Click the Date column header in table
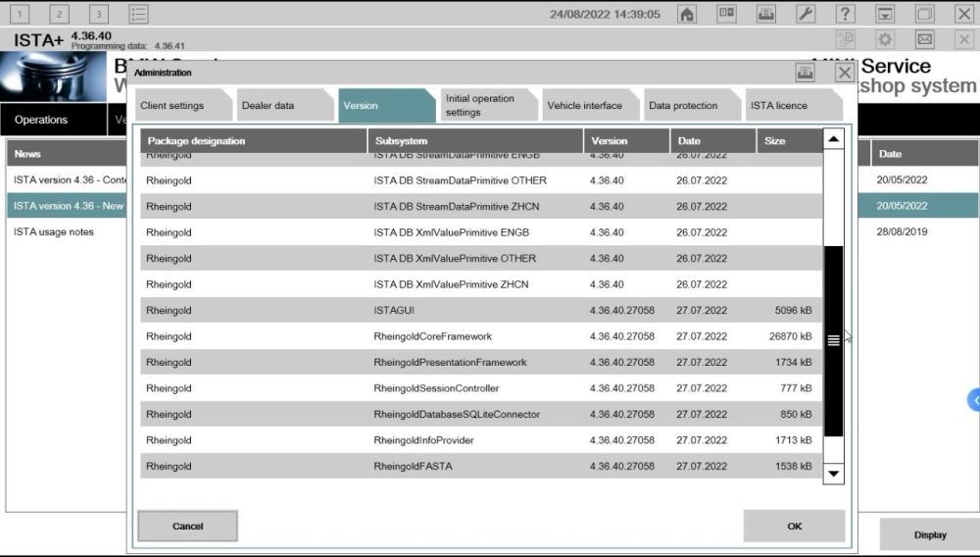The image size is (980, 557). coord(713,140)
